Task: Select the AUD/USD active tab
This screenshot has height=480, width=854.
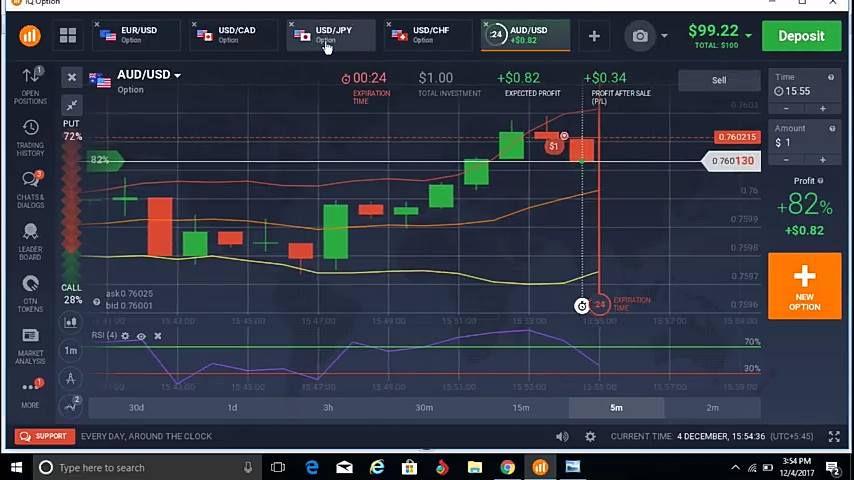Action: point(526,35)
